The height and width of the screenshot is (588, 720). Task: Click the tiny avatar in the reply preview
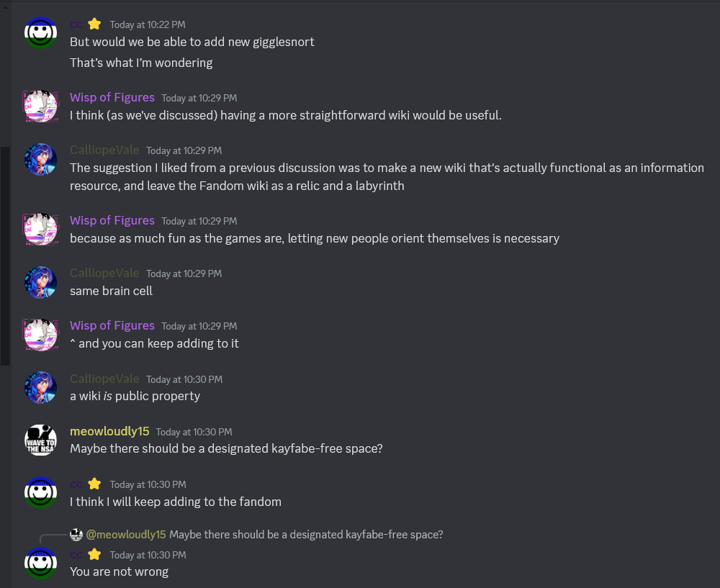76,534
